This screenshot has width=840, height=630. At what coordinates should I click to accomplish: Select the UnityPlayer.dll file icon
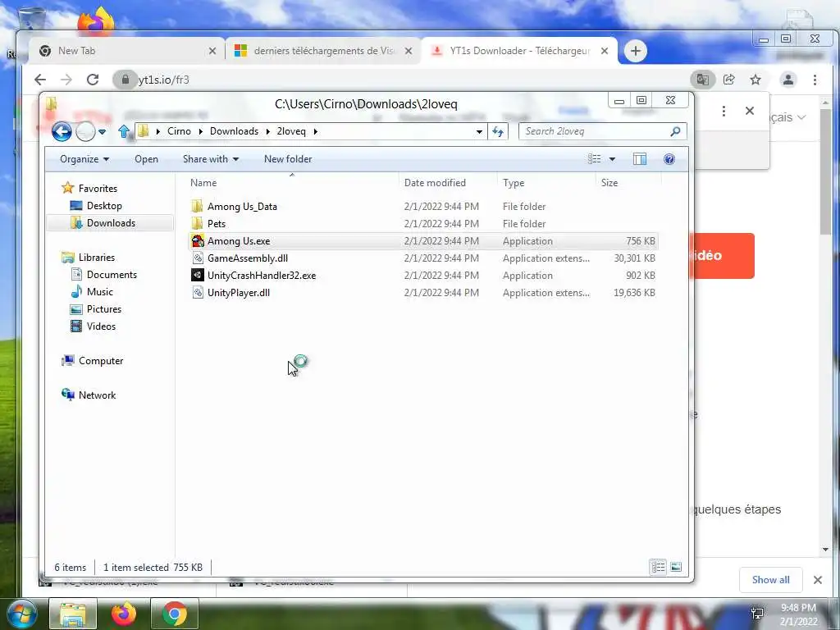pos(198,293)
